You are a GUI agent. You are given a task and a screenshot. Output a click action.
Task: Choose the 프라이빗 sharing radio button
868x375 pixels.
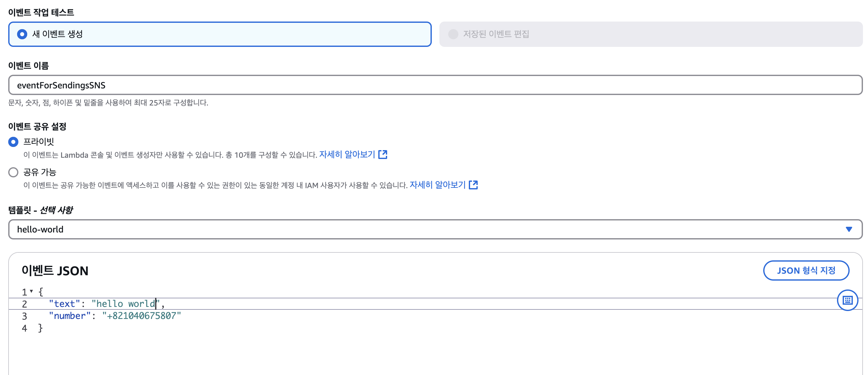tap(13, 142)
